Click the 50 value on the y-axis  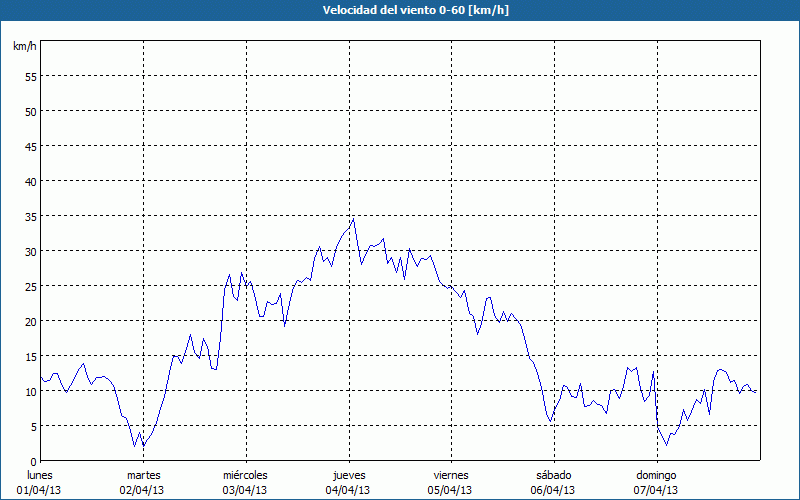(31, 111)
